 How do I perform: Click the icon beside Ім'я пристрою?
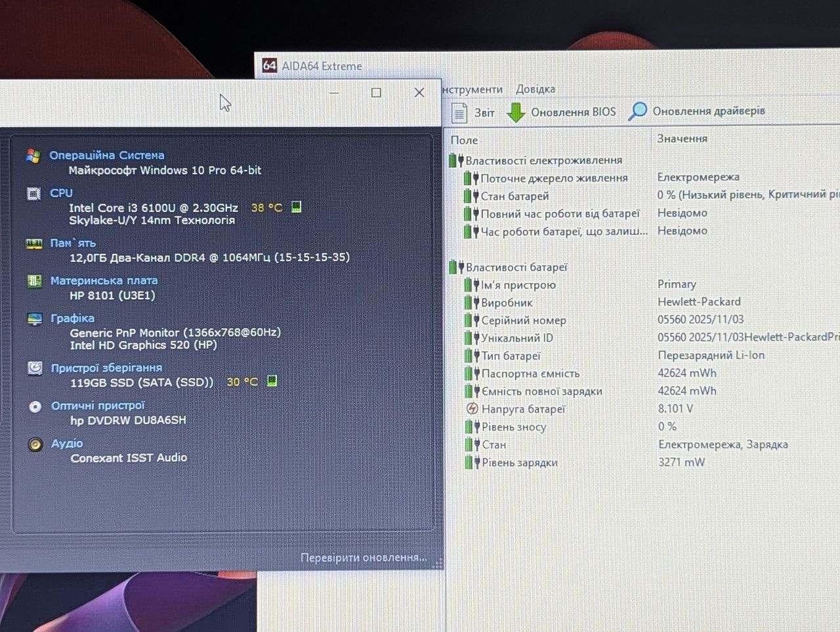[x=472, y=285]
